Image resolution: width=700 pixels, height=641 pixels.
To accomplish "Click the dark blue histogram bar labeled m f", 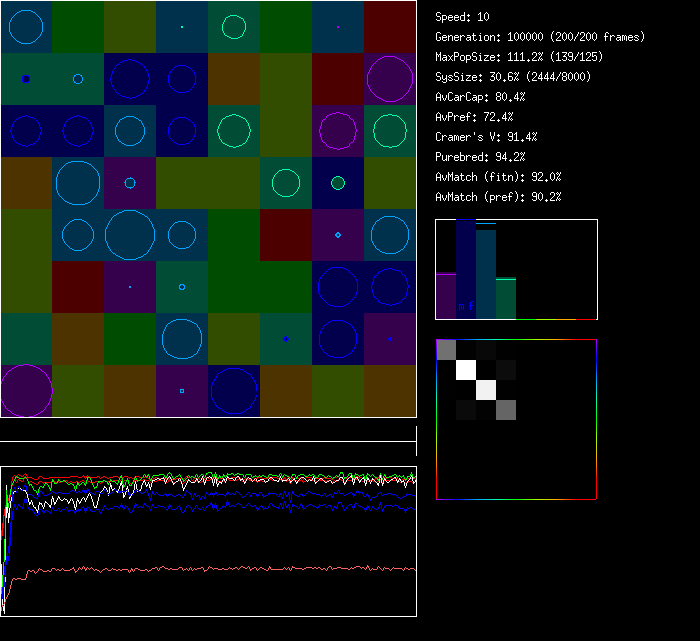I will point(465,270).
